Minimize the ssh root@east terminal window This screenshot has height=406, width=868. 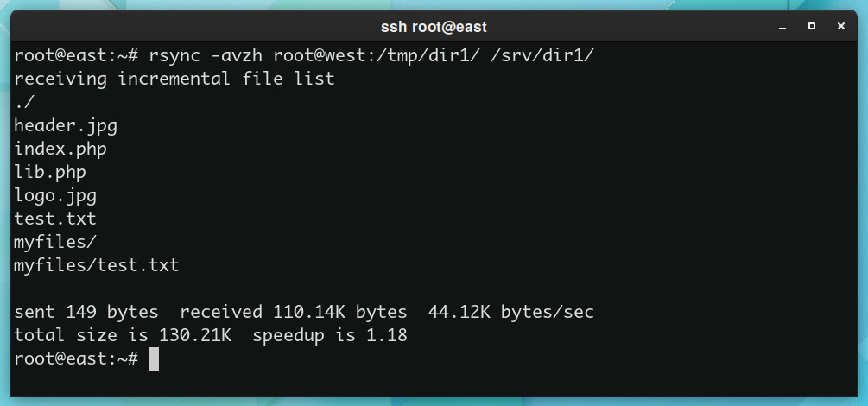[782, 27]
